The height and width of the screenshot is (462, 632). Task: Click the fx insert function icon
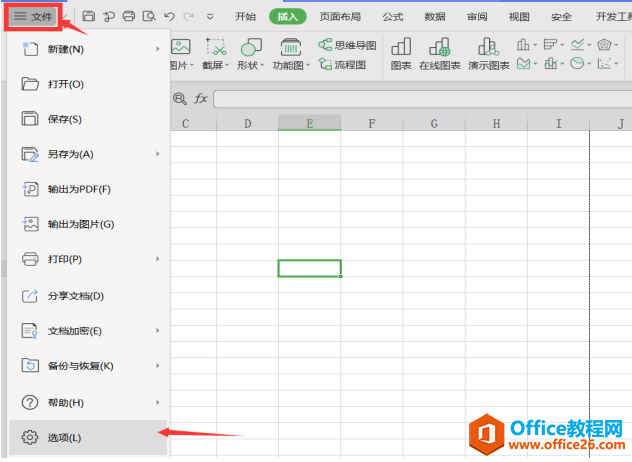click(x=201, y=98)
